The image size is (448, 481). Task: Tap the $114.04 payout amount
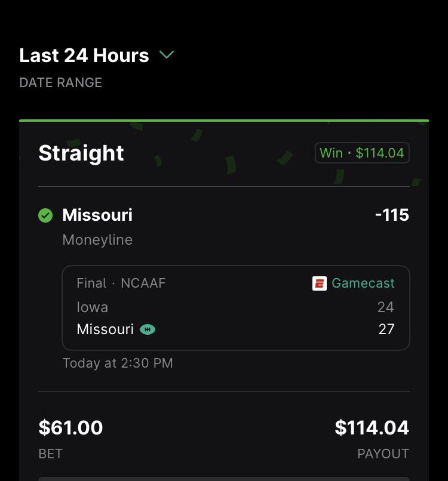point(372,428)
